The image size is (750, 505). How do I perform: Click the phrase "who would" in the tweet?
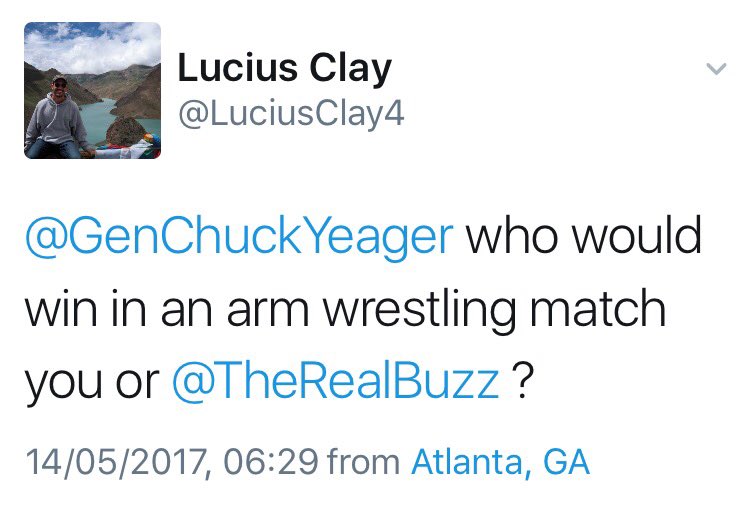584,235
